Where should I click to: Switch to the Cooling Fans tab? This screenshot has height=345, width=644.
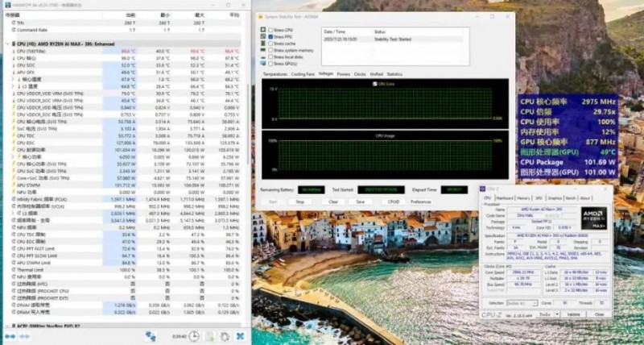pyautogui.click(x=303, y=74)
